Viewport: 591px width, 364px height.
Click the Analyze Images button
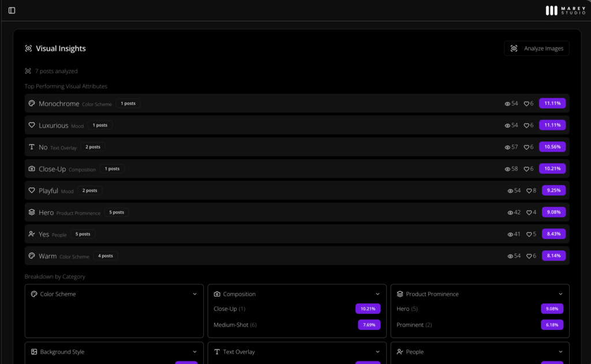pyautogui.click(x=536, y=48)
